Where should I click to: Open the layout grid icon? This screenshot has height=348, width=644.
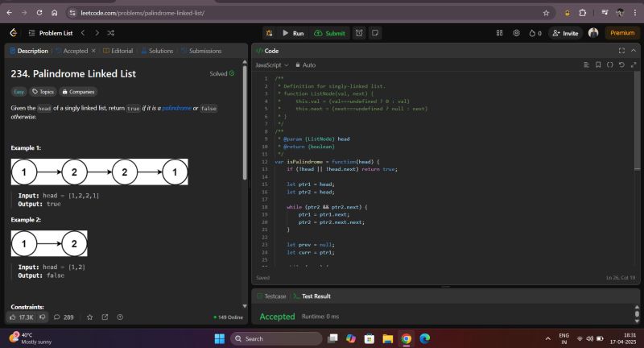point(499,33)
